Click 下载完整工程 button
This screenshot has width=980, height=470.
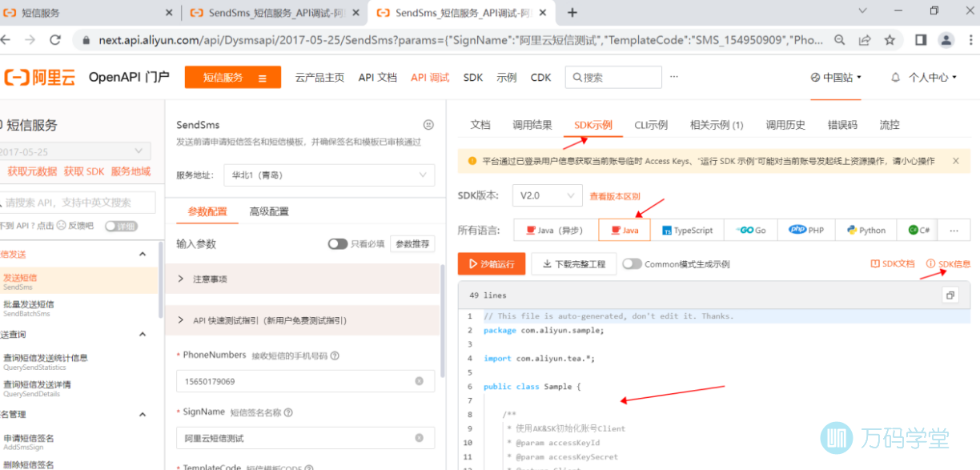click(575, 263)
